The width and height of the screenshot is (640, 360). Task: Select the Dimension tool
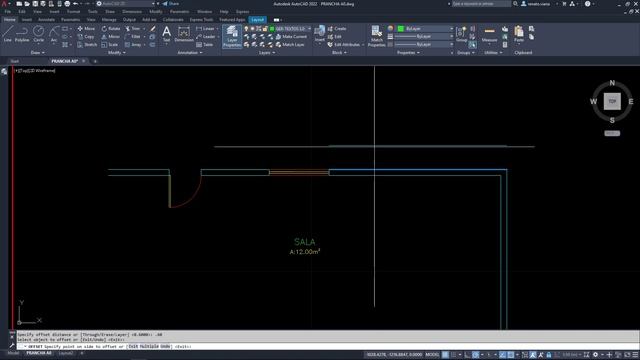click(184, 34)
